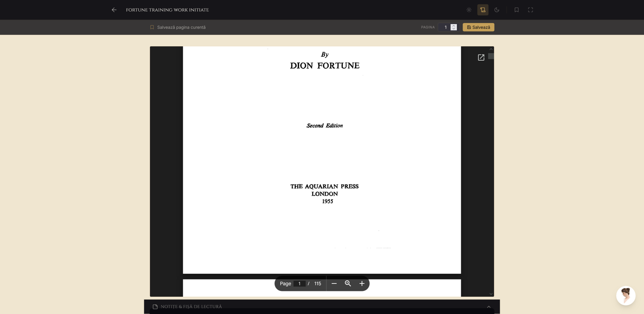The image size is (644, 314).
Task: Enable the dark (moon) reading theme
Action: click(497, 10)
